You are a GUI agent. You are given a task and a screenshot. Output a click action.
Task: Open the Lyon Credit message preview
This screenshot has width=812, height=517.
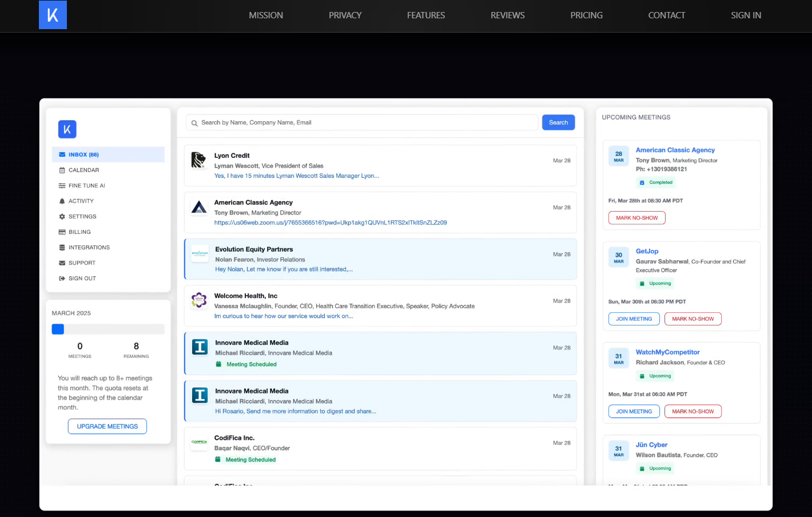coord(297,176)
